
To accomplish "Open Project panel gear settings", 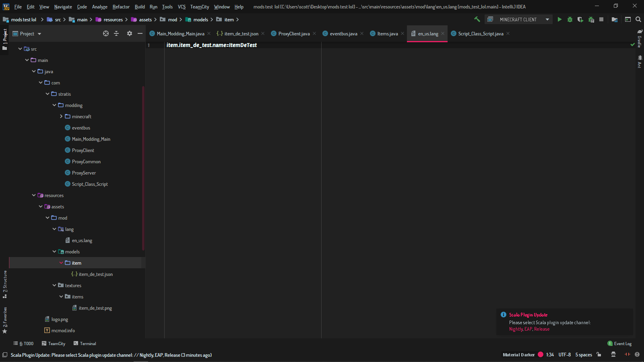I will point(129,34).
